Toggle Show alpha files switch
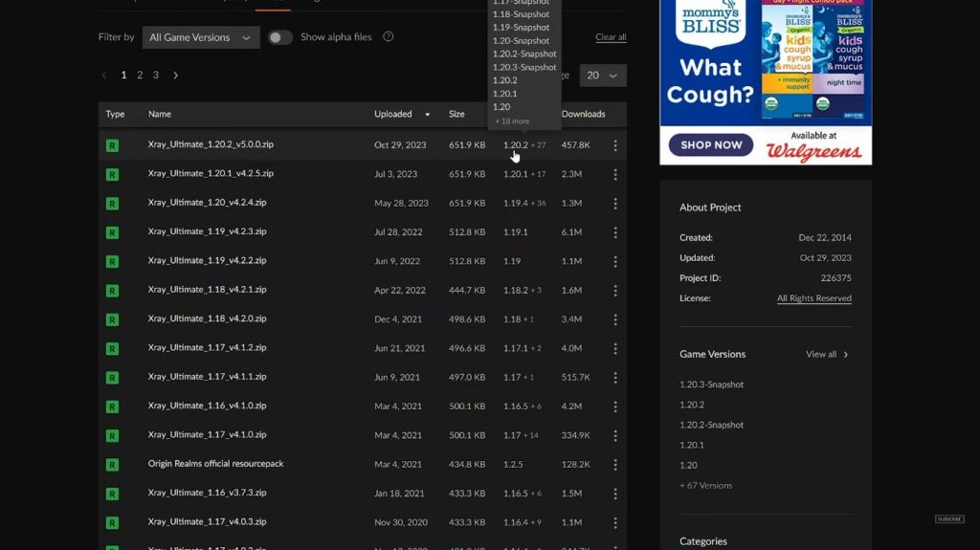Screen dimensions: 980x550 coord(280,37)
